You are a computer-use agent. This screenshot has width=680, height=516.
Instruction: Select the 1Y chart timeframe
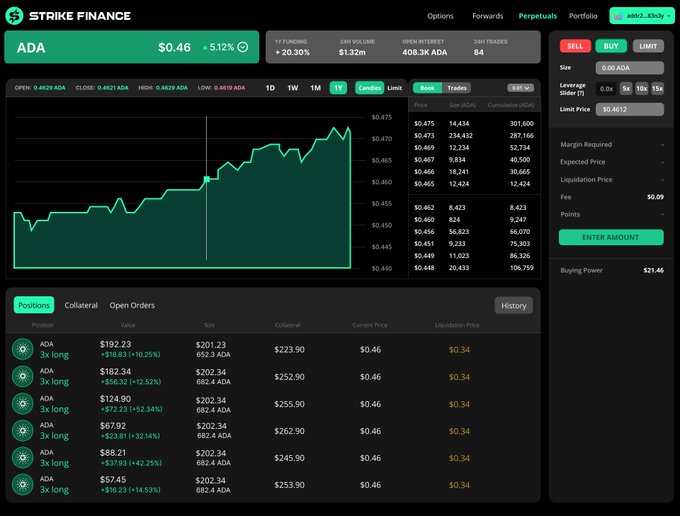[x=338, y=88]
